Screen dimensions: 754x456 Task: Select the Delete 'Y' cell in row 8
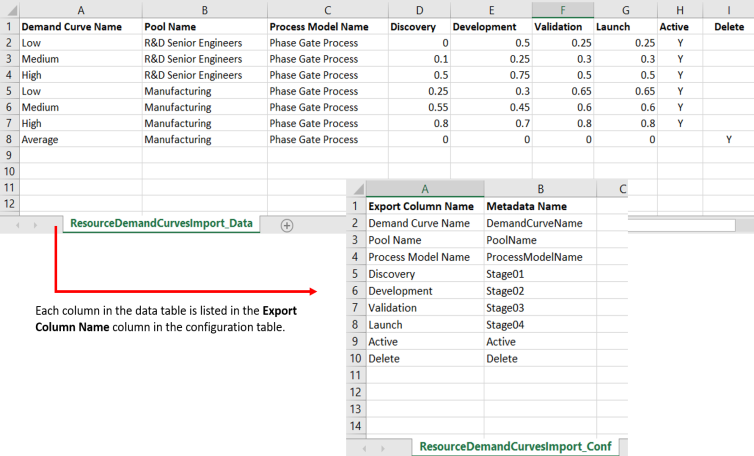(729, 139)
